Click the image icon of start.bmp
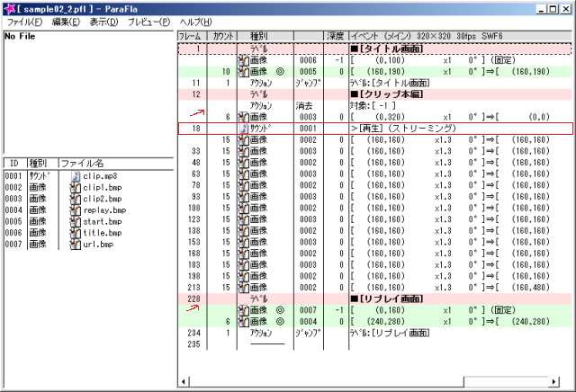 [x=75, y=222]
